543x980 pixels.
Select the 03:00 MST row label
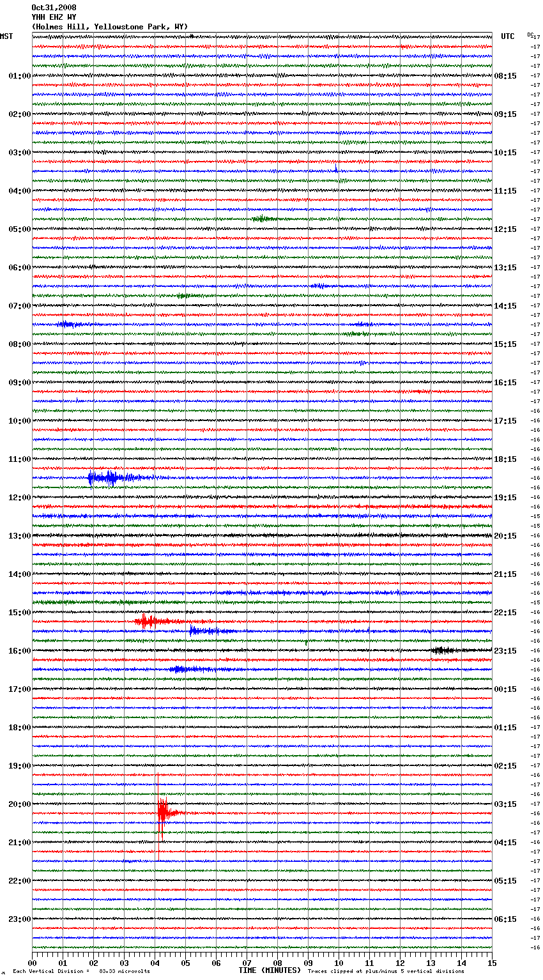tap(20, 153)
